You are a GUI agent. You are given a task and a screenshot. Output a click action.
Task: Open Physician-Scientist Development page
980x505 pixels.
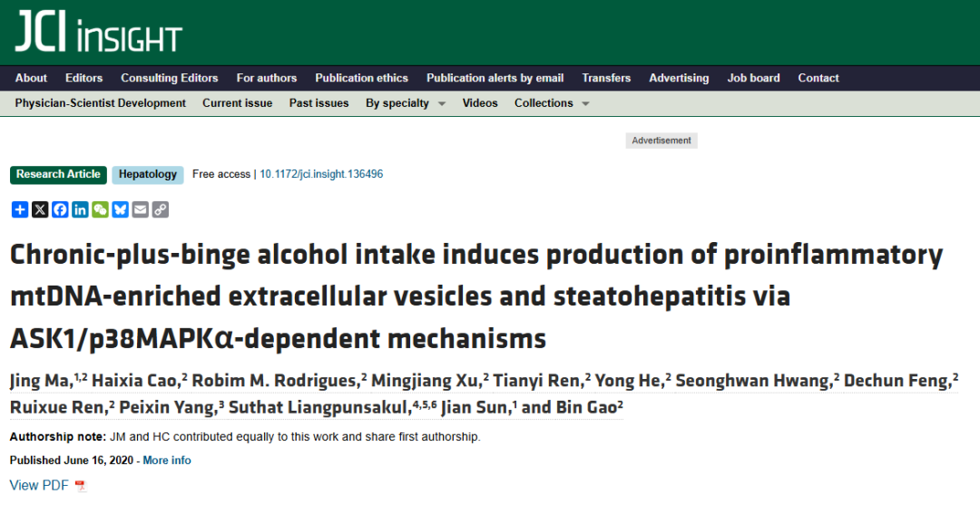coord(101,103)
